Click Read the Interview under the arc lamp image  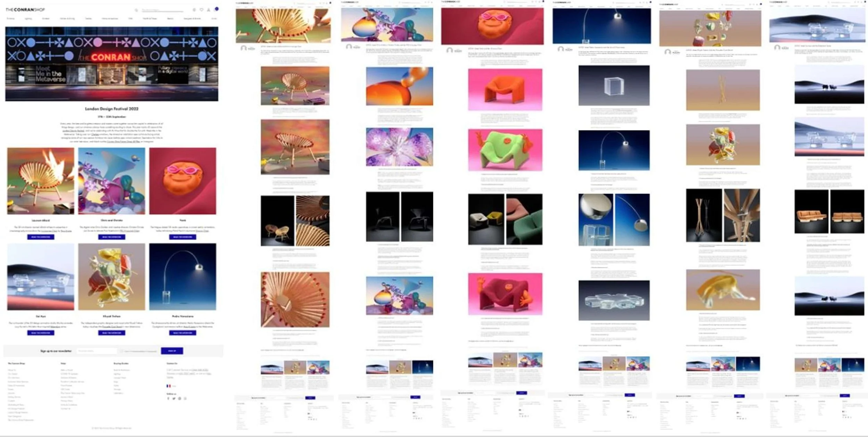(x=183, y=333)
